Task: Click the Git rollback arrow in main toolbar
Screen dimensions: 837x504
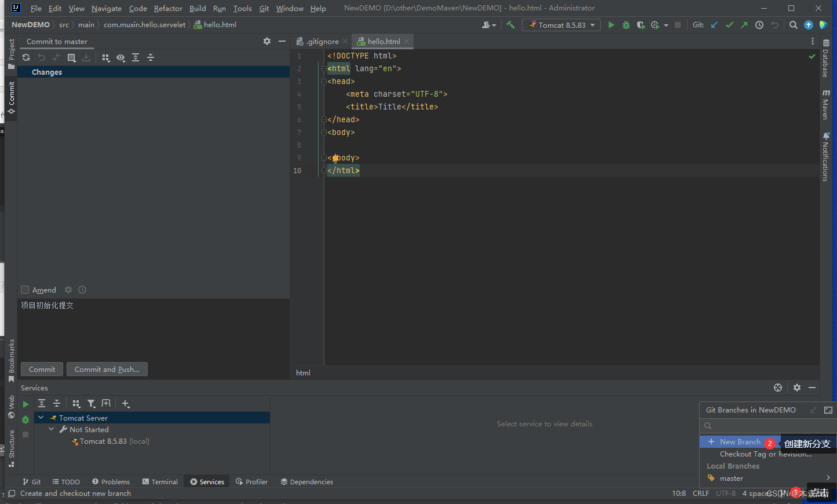Action: (775, 25)
